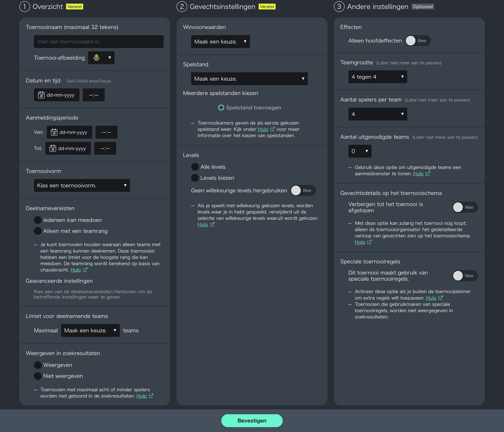Click the Gevechtsinstellingen section heading
504x432 pixels.
[222, 7]
